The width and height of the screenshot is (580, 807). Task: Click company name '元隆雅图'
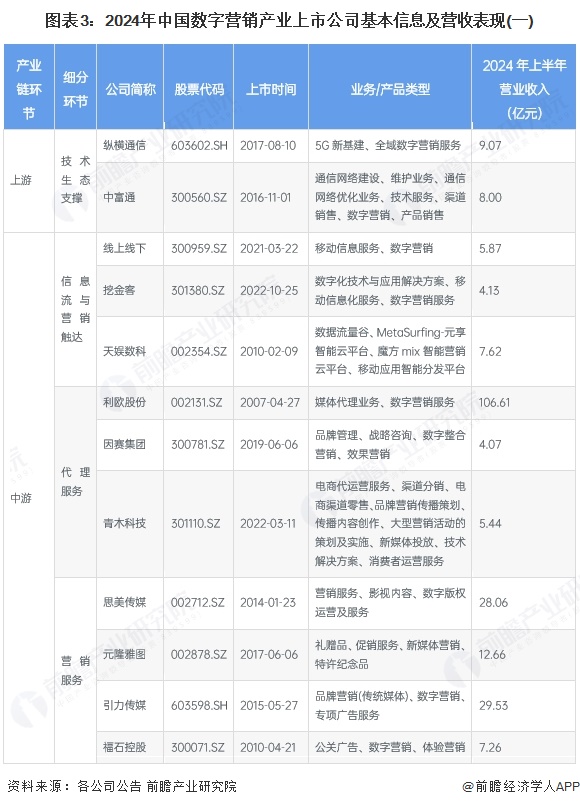pos(124,654)
